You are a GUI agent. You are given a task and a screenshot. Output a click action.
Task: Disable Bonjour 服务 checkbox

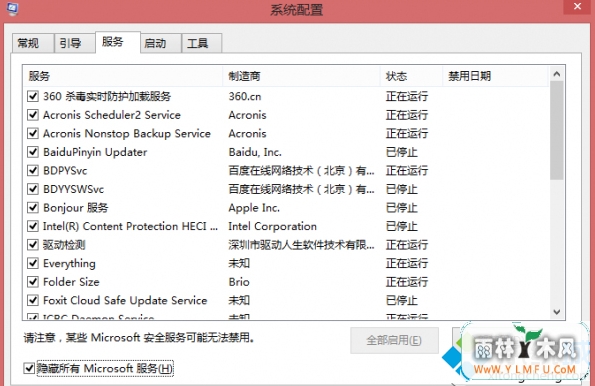coord(33,208)
